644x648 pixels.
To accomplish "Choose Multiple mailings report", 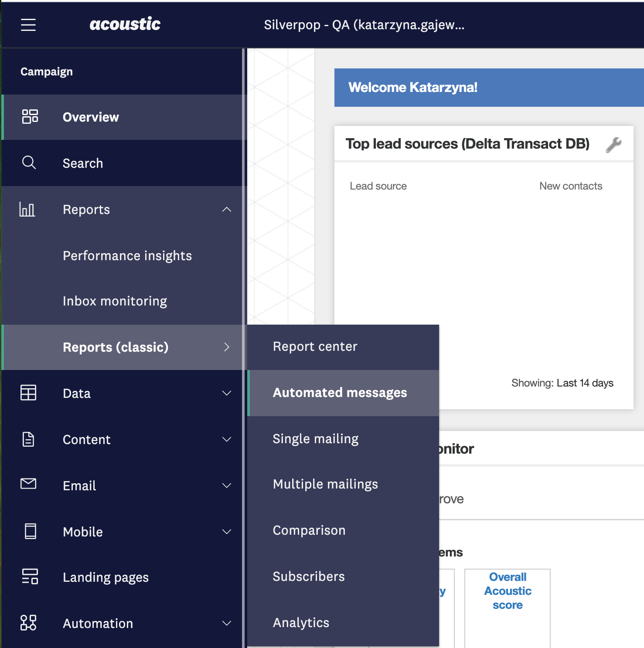I will coord(343,485).
